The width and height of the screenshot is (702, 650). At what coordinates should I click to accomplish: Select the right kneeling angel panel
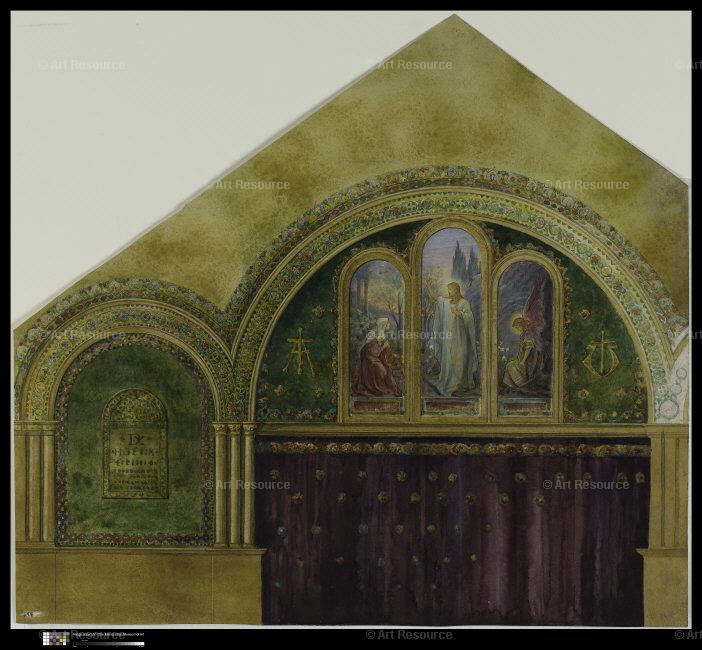pyautogui.click(x=526, y=338)
